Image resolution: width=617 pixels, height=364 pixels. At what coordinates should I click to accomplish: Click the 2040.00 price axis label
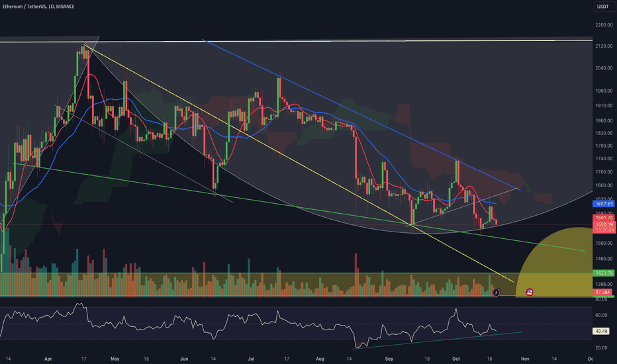604,68
